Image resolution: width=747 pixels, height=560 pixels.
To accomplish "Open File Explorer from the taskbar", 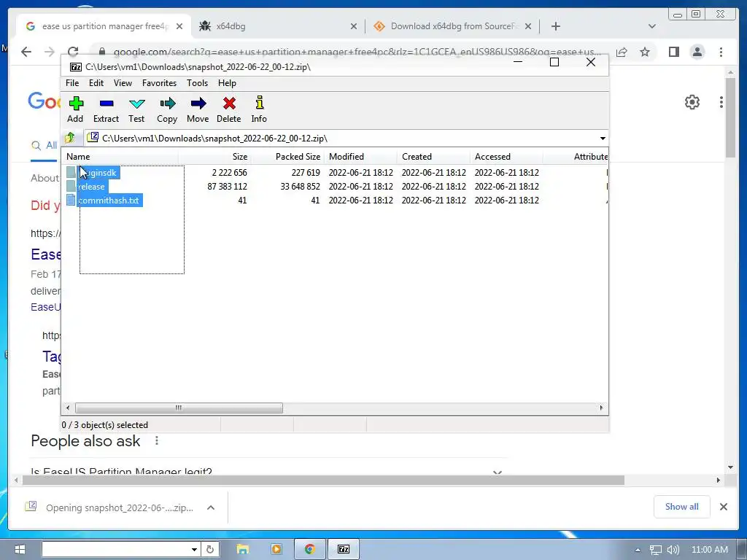I will click(x=243, y=550).
